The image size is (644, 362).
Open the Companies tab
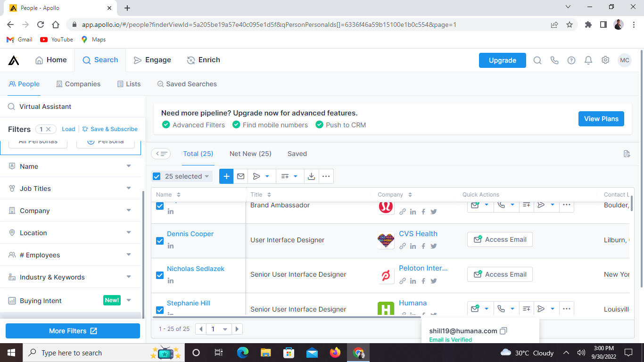(78, 84)
